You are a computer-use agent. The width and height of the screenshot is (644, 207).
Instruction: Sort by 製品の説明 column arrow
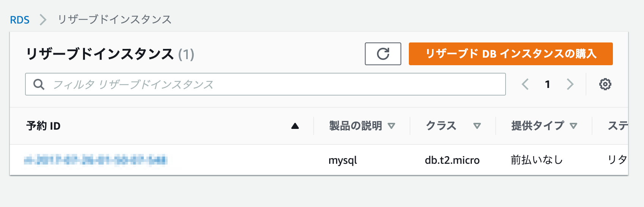[x=391, y=126]
